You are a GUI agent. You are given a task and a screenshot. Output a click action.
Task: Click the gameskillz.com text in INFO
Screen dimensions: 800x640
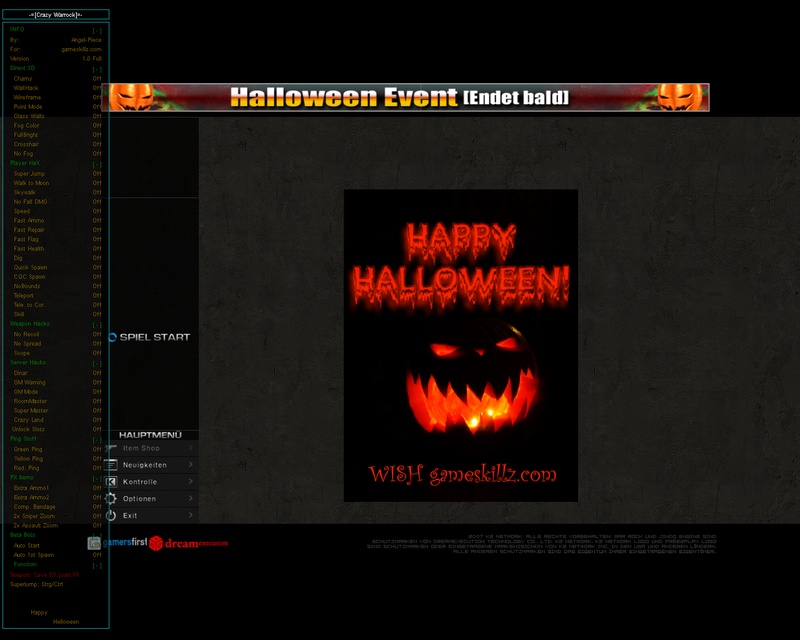[x=82, y=50]
